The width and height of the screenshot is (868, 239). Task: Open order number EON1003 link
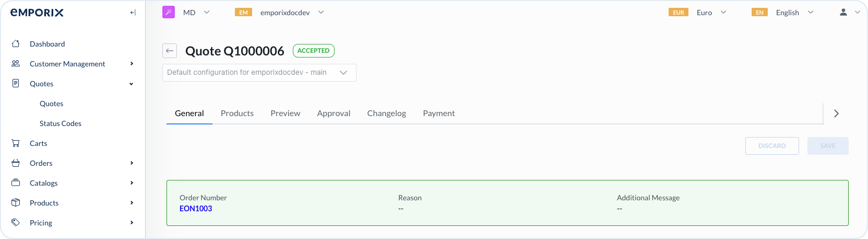click(196, 209)
